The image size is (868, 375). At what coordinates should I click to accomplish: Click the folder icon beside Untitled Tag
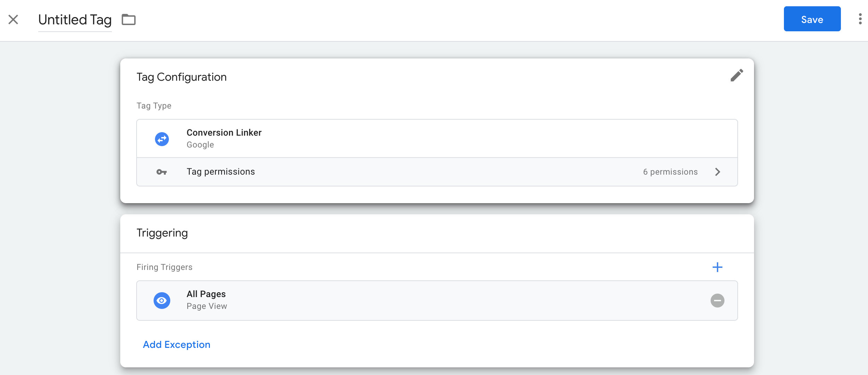point(129,20)
